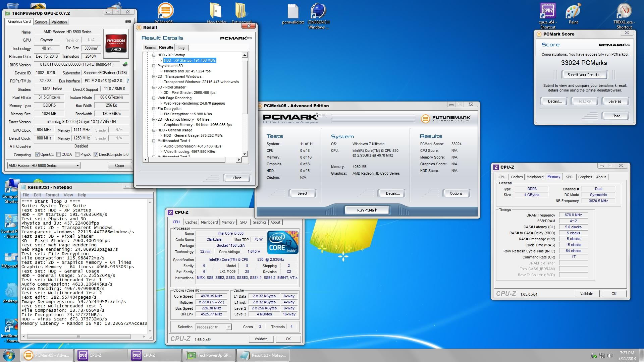The height and width of the screenshot is (362, 644).
Task: Click the Save as... button
Action: [616, 101]
